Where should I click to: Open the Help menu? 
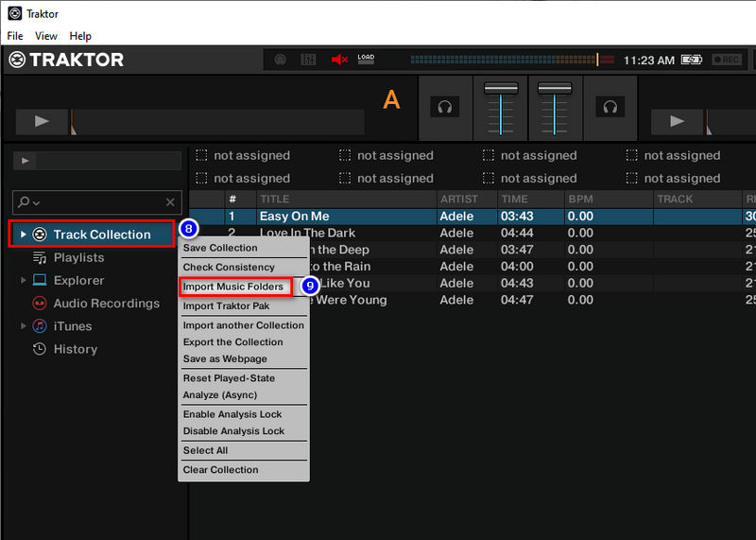click(x=80, y=36)
